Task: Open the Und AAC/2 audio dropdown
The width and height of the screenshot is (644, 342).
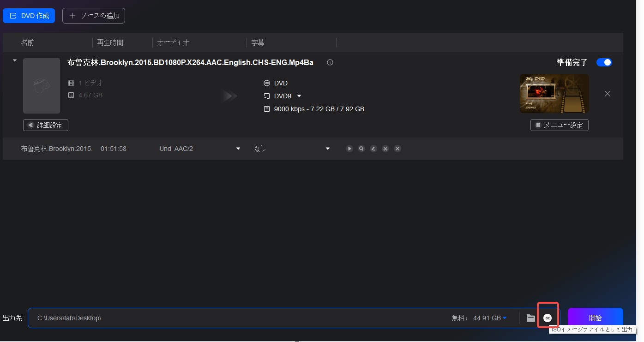Action: tap(238, 149)
